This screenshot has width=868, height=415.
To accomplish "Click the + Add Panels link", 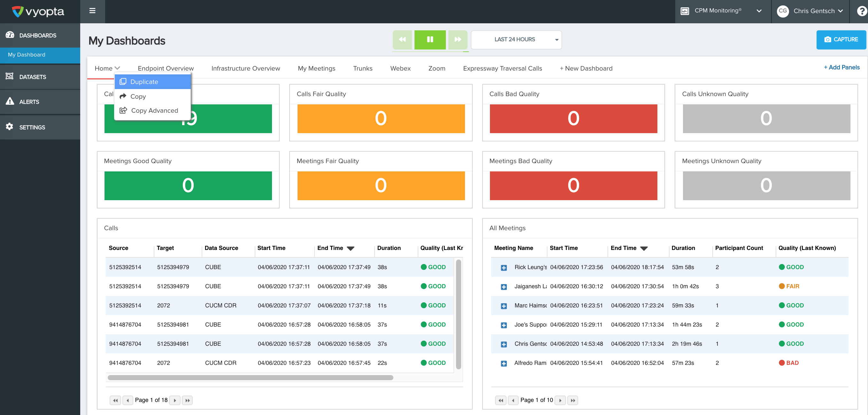I will (841, 67).
